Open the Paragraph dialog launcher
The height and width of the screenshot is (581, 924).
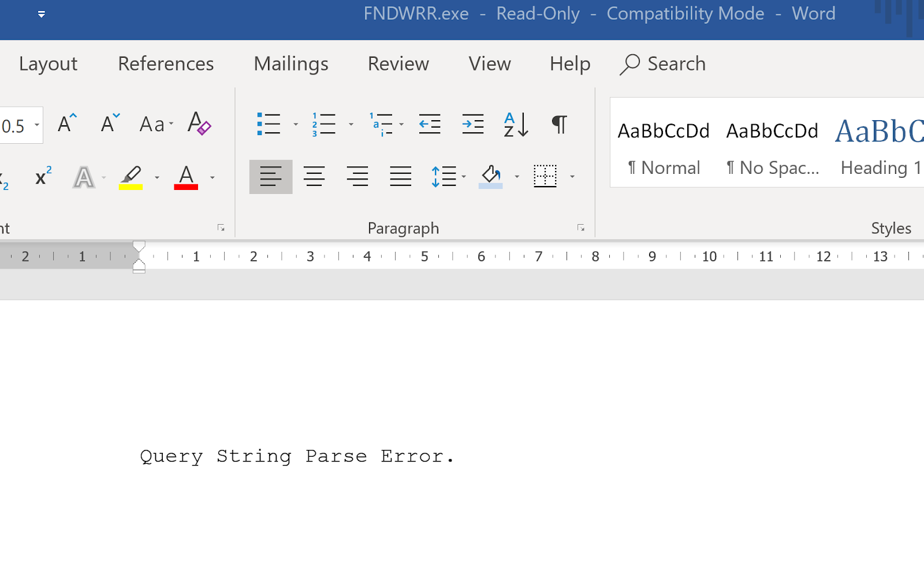[x=580, y=228]
